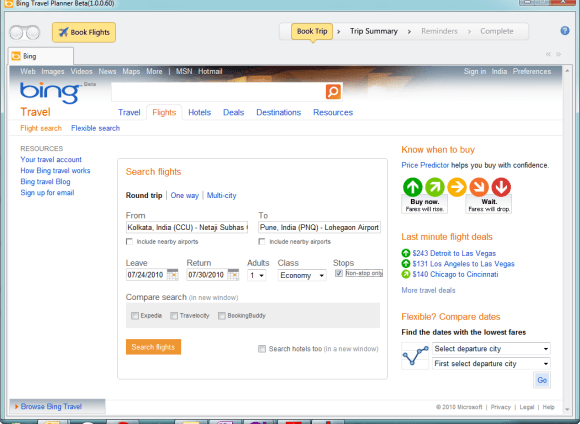Click green arrow icon beside Chicago deal
The image size is (580, 424).
point(406,274)
